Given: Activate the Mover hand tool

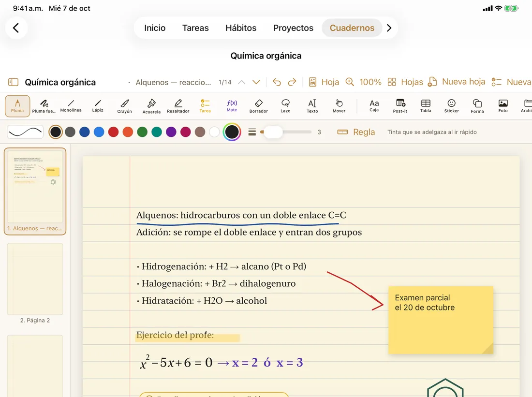Looking at the screenshot, I should coord(339,106).
